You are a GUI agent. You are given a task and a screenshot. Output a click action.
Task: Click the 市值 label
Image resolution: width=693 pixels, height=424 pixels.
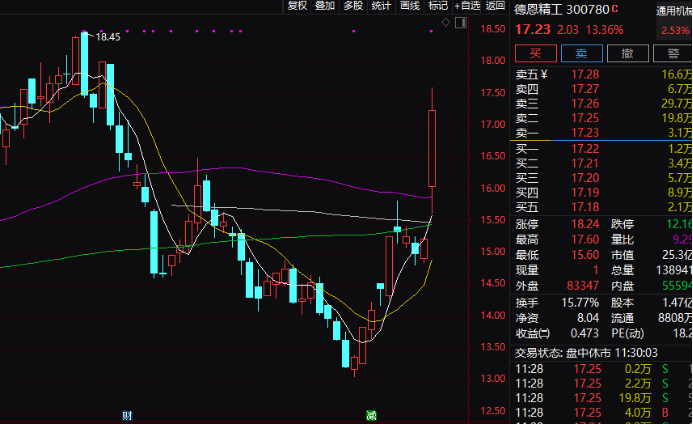pos(622,255)
